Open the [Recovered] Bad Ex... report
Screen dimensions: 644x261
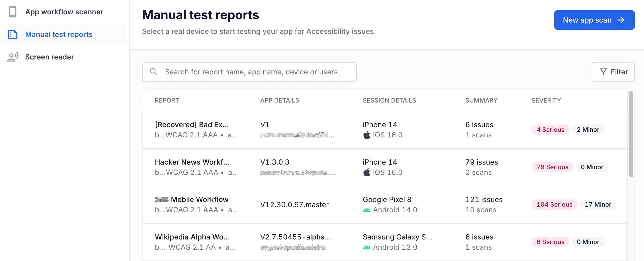(x=192, y=125)
